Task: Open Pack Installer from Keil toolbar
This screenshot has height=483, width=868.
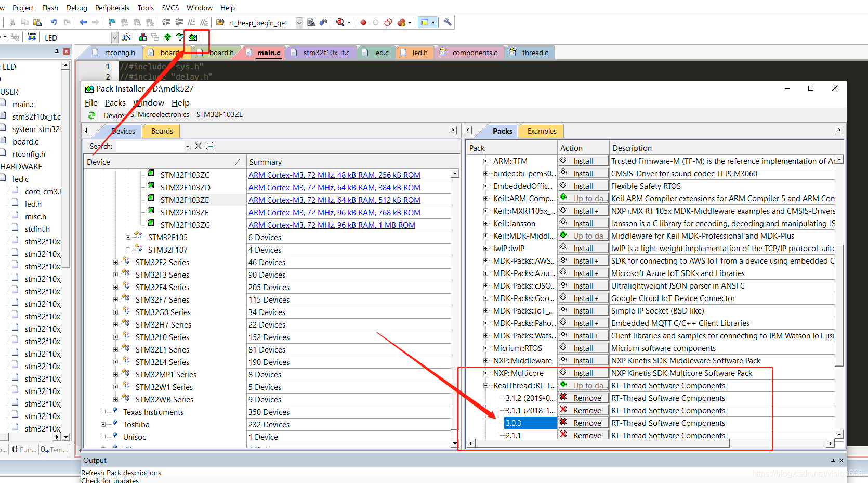Action: [x=193, y=37]
